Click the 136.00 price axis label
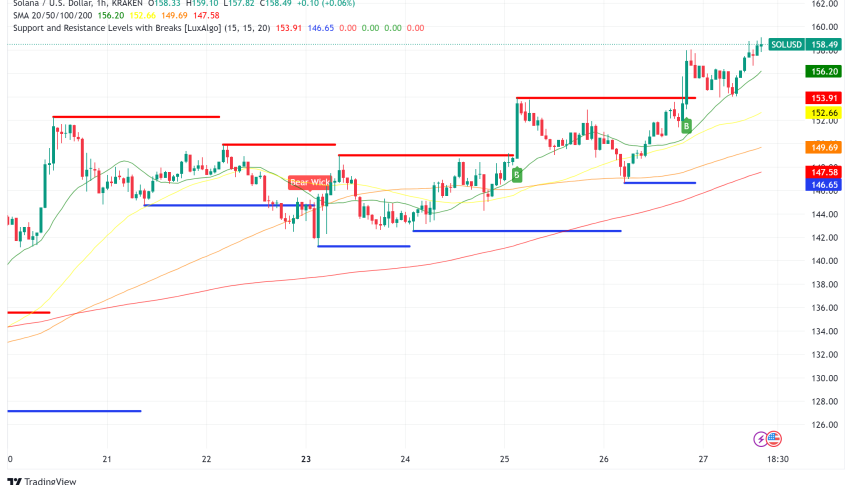This screenshot has width=852, height=485. coord(825,308)
